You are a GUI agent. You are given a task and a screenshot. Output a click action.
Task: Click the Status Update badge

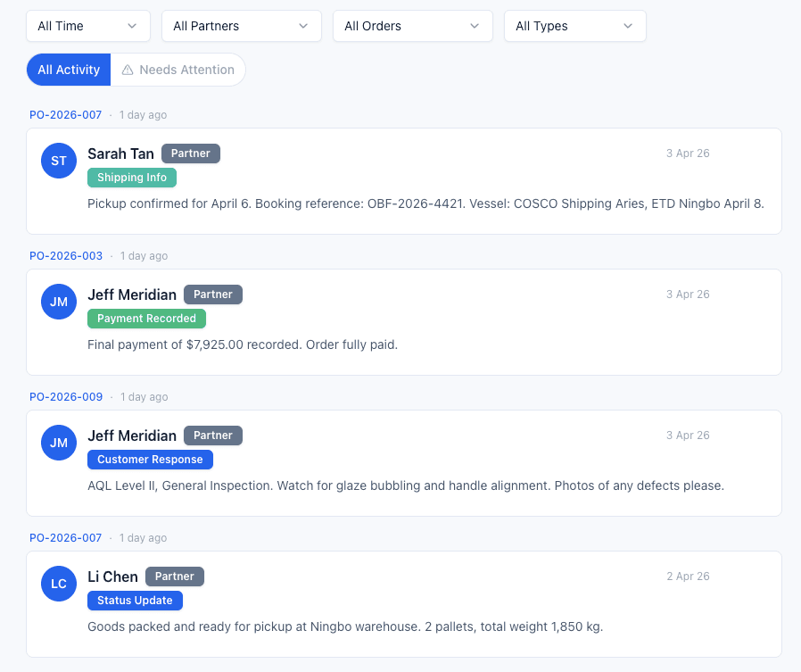click(135, 601)
